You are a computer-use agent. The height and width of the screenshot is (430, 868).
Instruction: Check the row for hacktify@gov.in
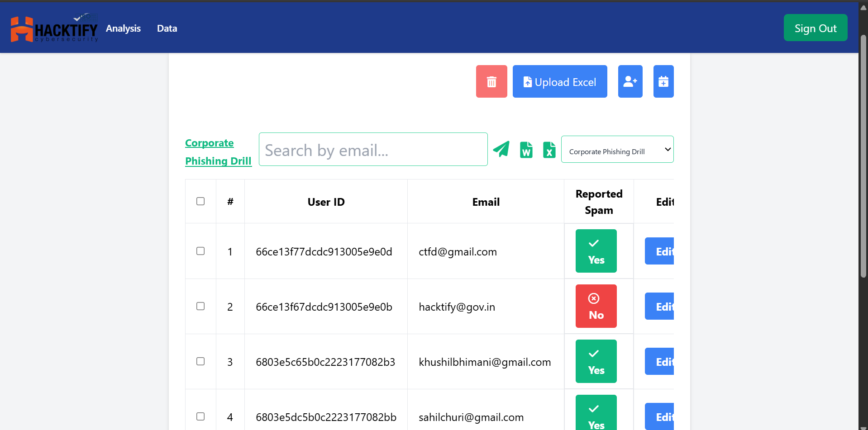(200, 306)
